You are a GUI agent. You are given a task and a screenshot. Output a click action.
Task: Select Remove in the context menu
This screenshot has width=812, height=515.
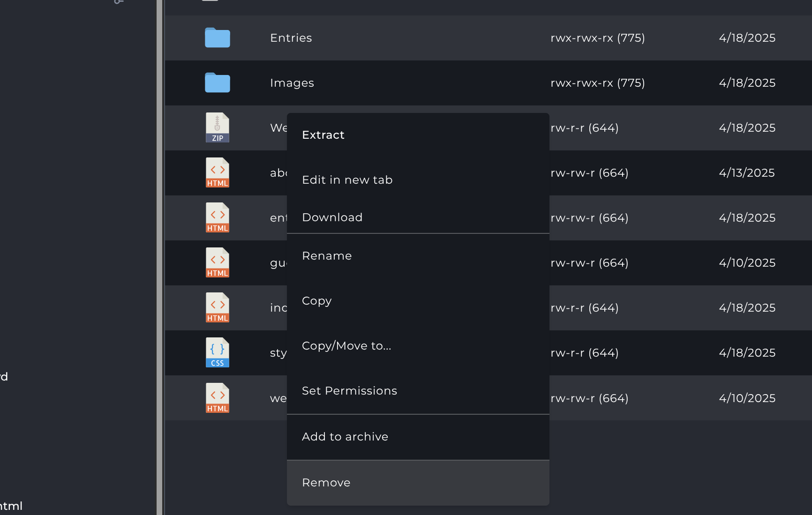pos(326,483)
